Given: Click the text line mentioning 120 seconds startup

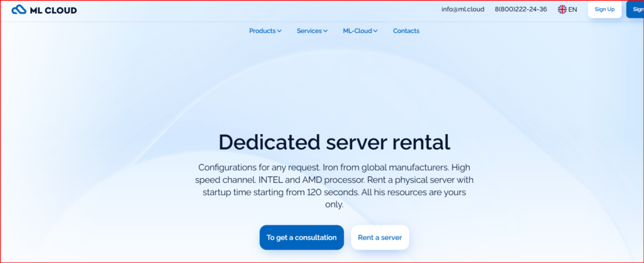Looking at the screenshot, I should [x=334, y=192].
